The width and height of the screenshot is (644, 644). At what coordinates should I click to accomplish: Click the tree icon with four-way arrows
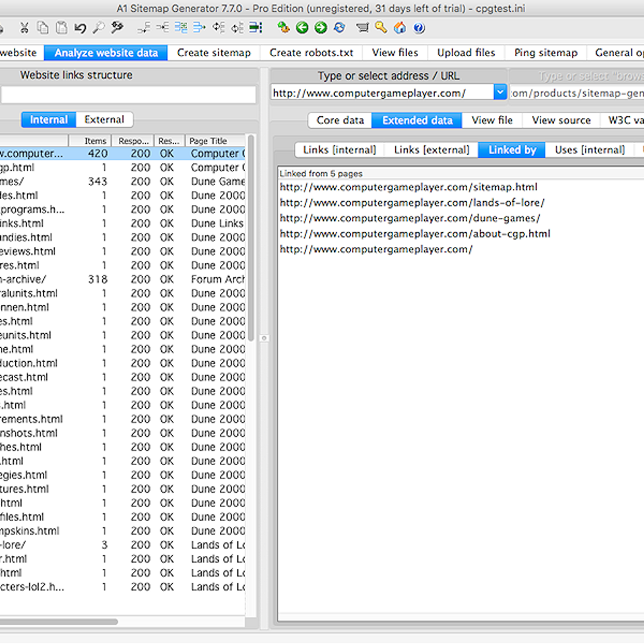(x=219, y=28)
